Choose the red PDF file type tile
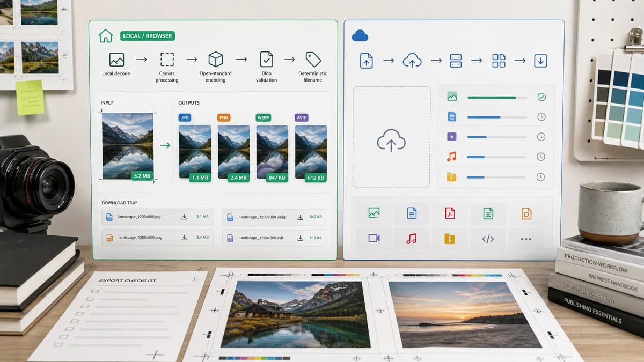Image resolution: width=644 pixels, height=362 pixels. (450, 213)
